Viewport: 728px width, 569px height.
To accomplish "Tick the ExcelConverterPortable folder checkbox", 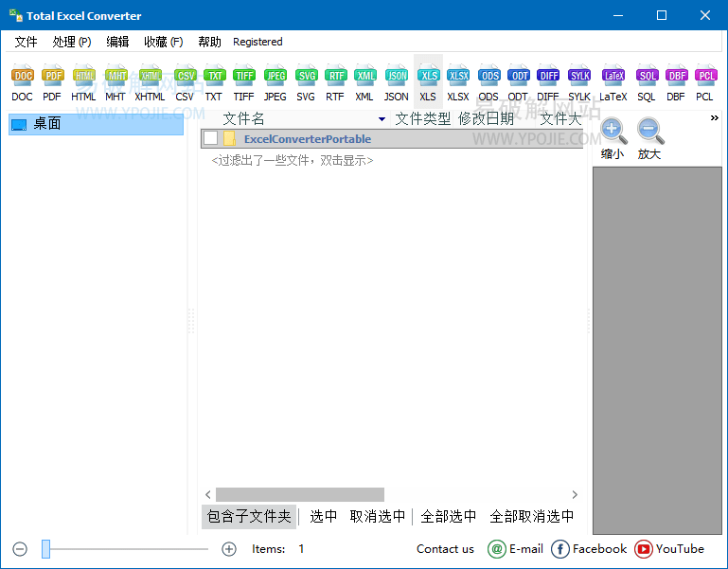I will coord(210,139).
